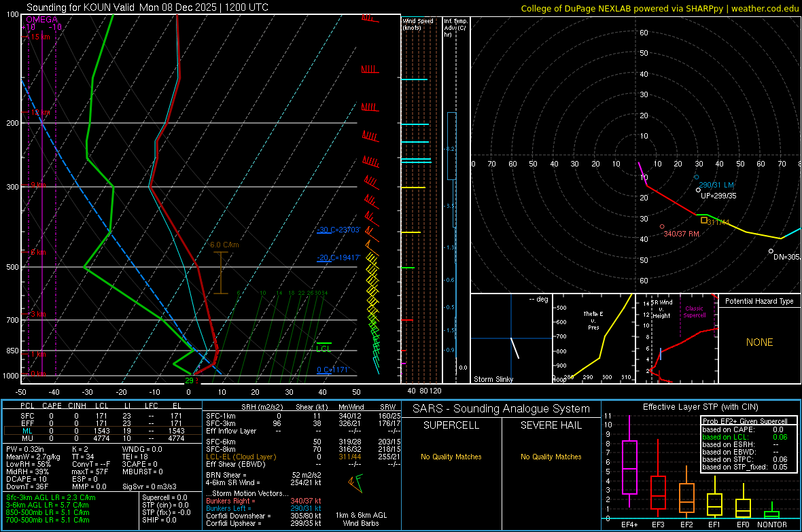Screen dimensions: 802x532
Task: Click the based on STP_fixed: entry
Action: pyautogui.click(x=745, y=467)
